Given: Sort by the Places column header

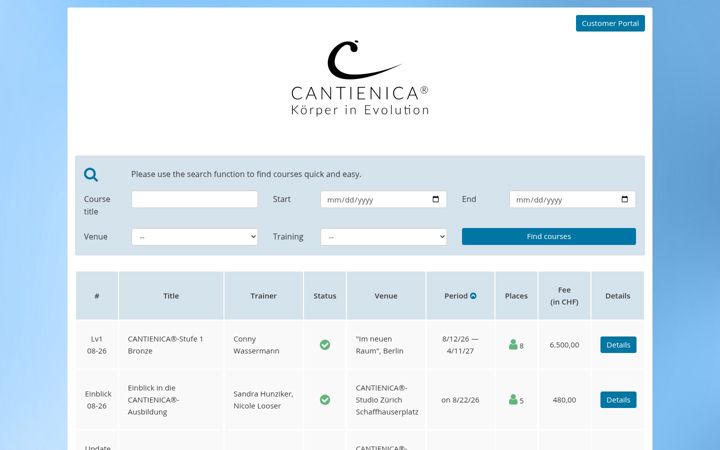Looking at the screenshot, I should pyautogui.click(x=516, y=296).
